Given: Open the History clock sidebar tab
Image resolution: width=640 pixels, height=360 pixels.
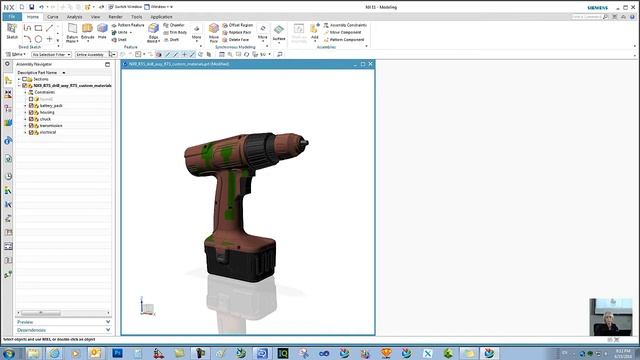Looking at the screenshot, I should tap(8, 176).
